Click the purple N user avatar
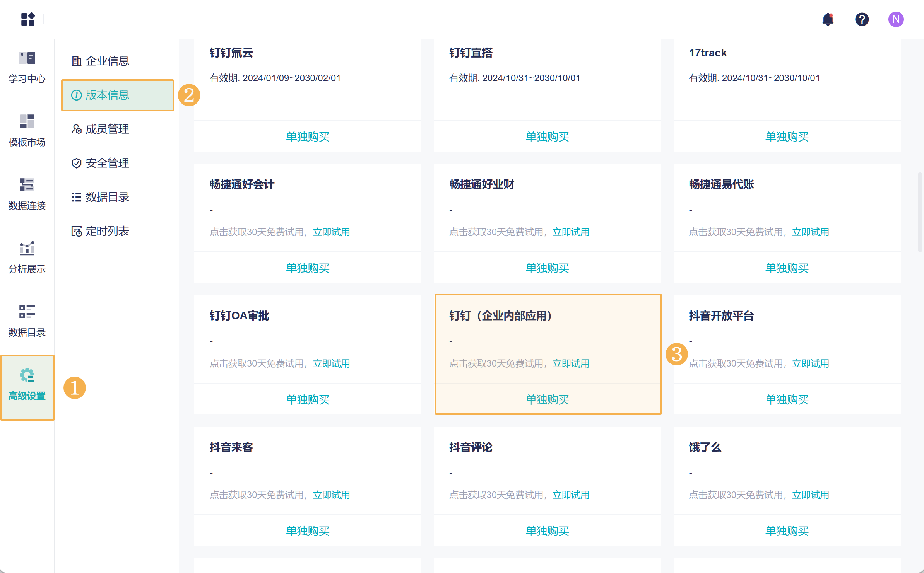 (x=896, y=19)
